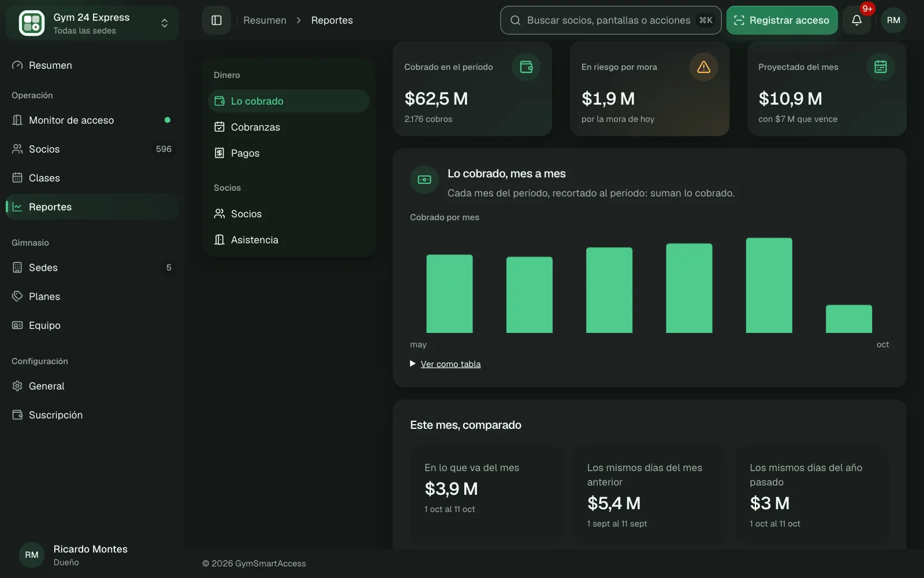Toggle the sidebar panel icon

217,20
